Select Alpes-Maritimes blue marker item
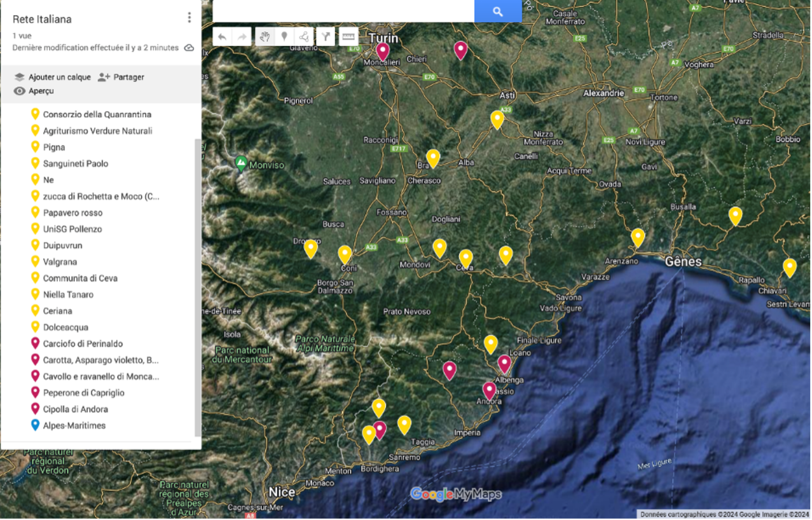The image size is (812, 520). pyautogui.click(x=74, y=426)
